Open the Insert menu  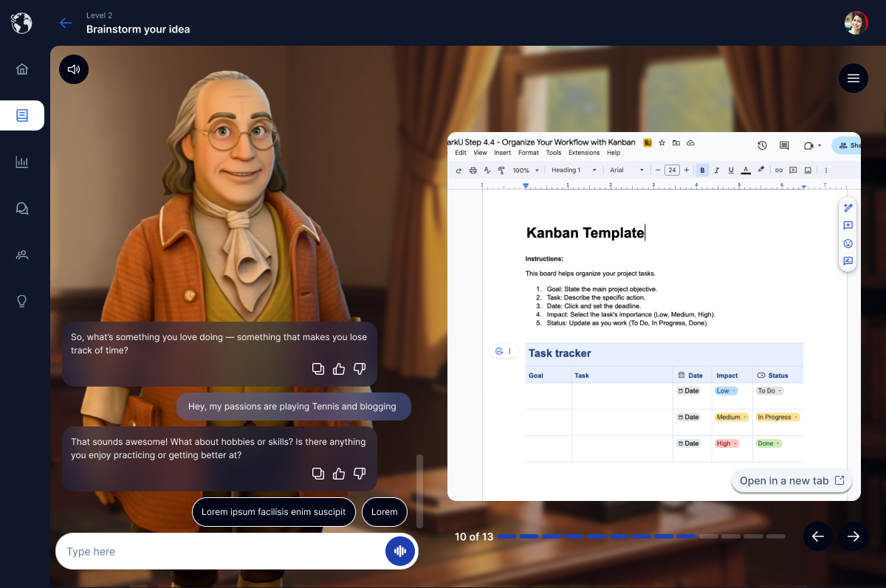(x=503, y=153)
